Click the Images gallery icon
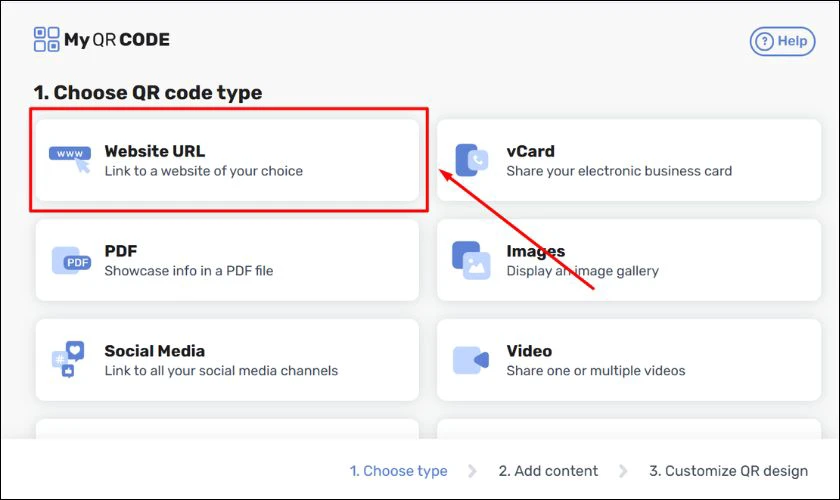Image resolution: width=840 pixels, height=500 pixels. click(471, 260)
